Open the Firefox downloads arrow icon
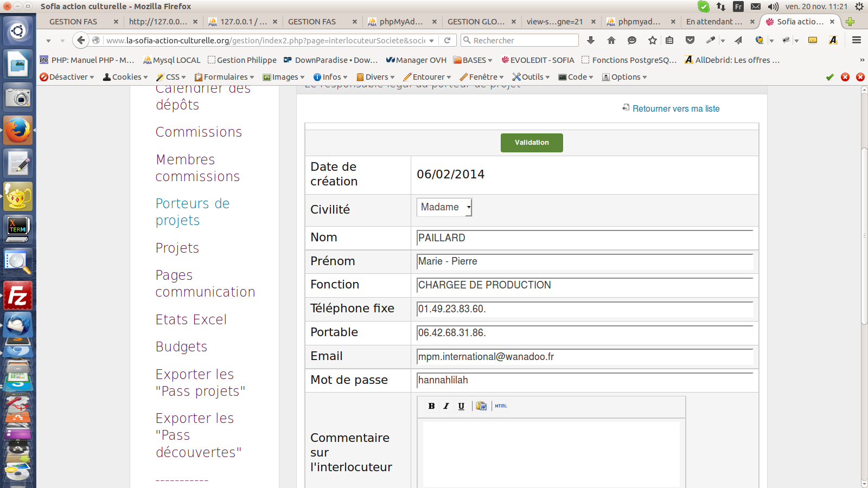 [x=591, y=40]
